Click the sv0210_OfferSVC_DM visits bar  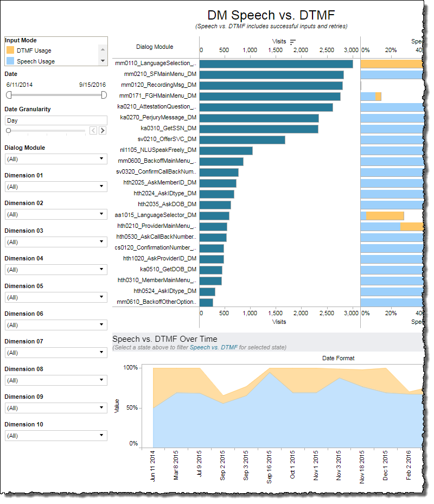pos(242,139)
